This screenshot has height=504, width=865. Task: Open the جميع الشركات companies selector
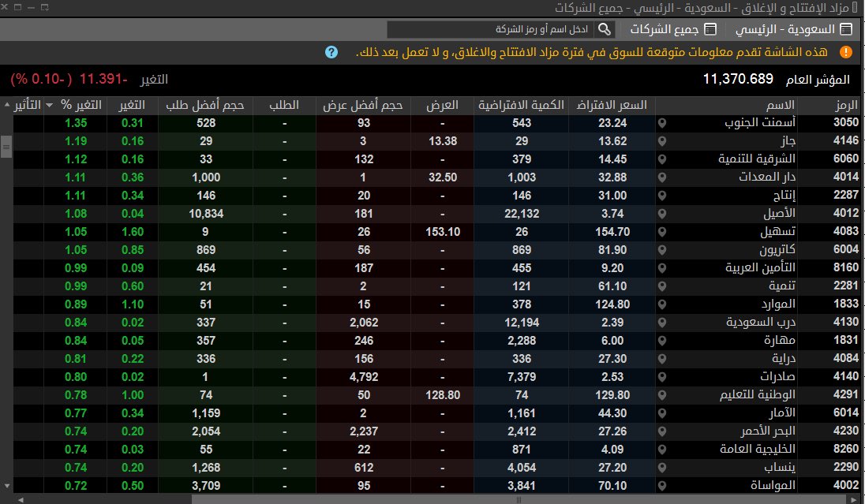pyautogui.click(x=673, y=29)
